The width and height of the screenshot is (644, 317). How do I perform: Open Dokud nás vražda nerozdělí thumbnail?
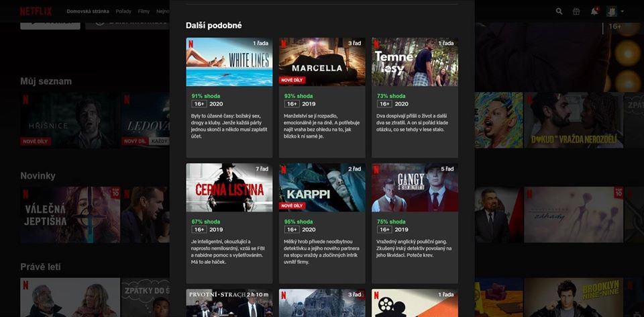pos(574,120)
